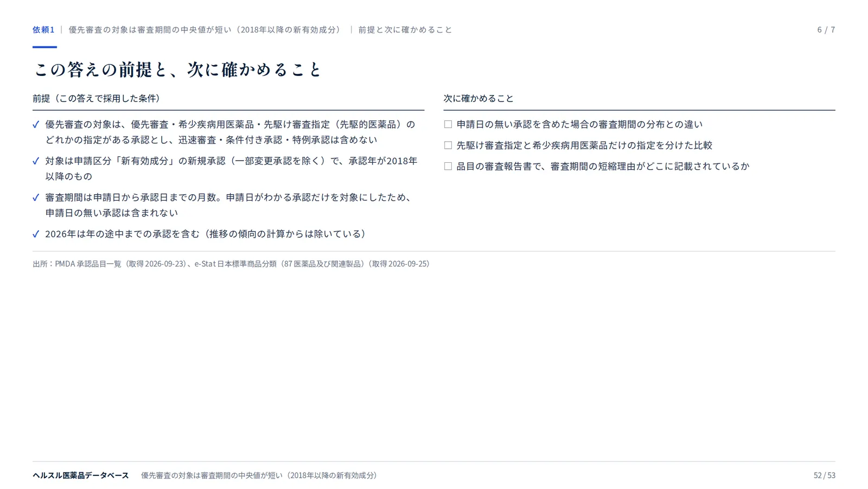Click the line ending 承認年が2018年
Viewport: 868px width, 489px height.
(x=231, y=161)
